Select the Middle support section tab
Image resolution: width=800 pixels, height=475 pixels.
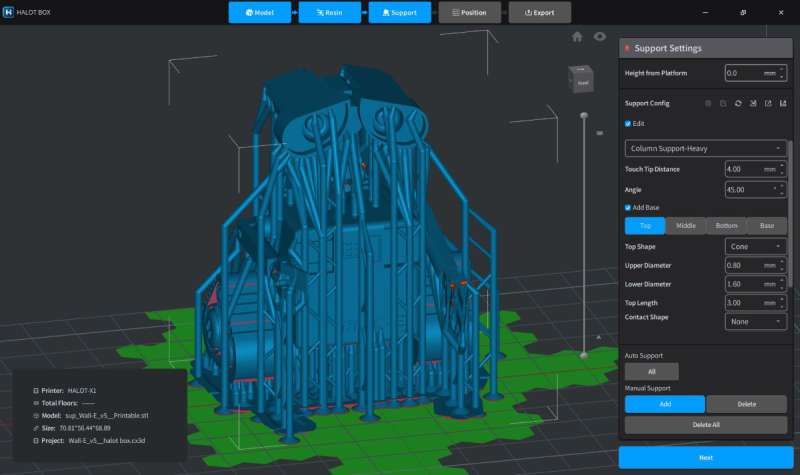coord(686,226)
